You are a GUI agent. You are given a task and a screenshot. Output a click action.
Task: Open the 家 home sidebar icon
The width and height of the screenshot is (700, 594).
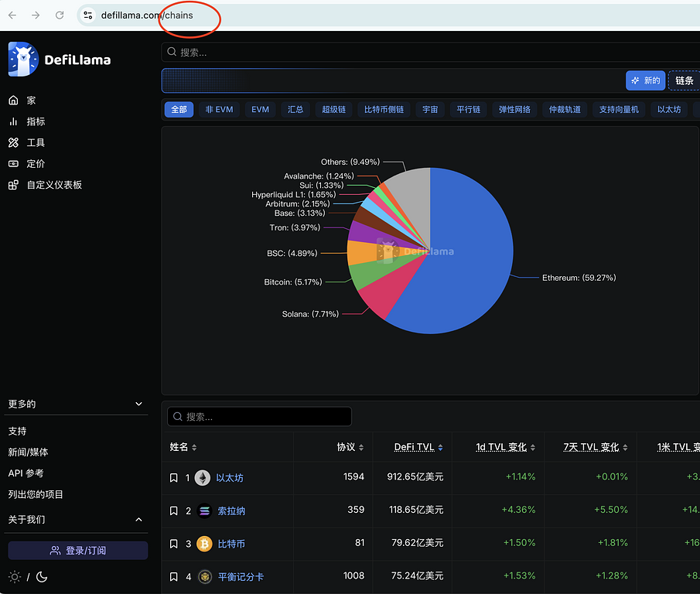(13, 101)
